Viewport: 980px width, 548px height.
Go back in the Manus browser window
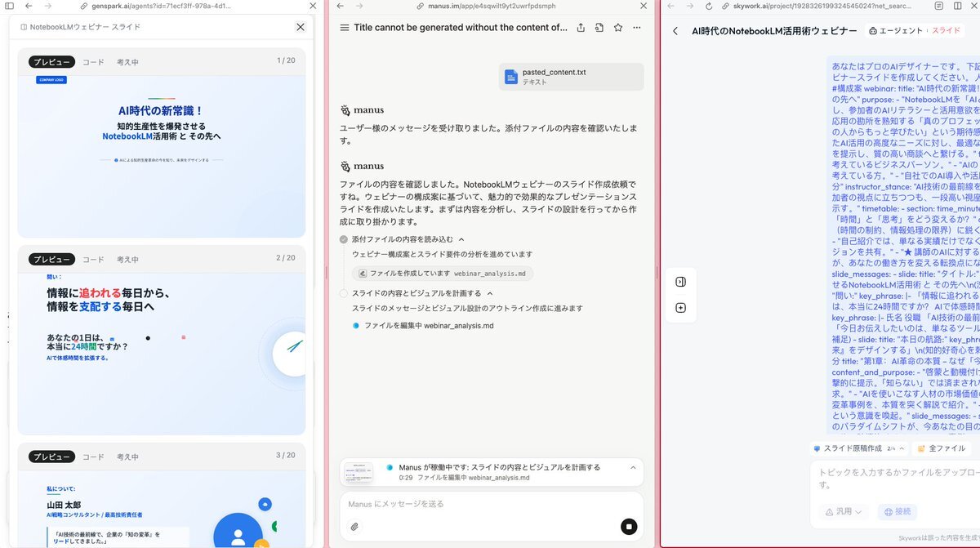pos(339,6)
